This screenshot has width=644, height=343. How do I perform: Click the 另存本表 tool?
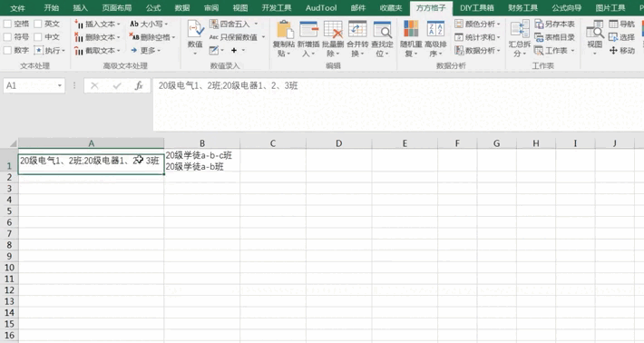[x=555, y=24]
